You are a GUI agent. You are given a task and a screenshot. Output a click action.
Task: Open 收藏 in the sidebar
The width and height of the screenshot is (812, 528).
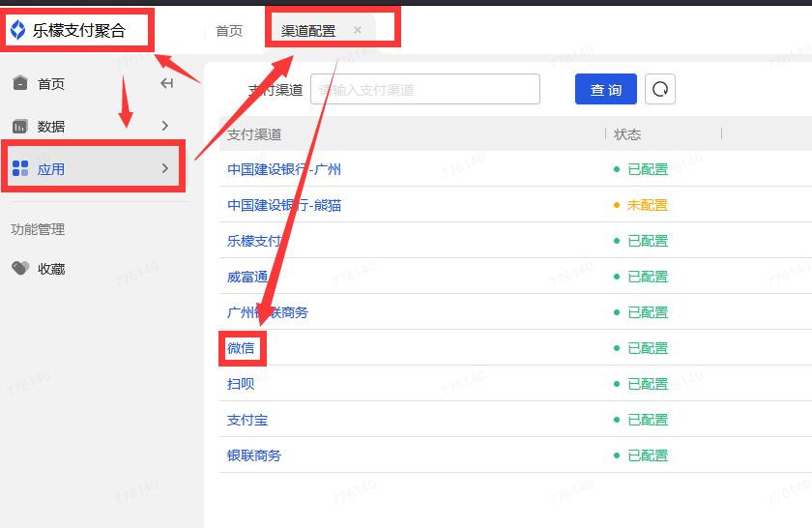50,269
